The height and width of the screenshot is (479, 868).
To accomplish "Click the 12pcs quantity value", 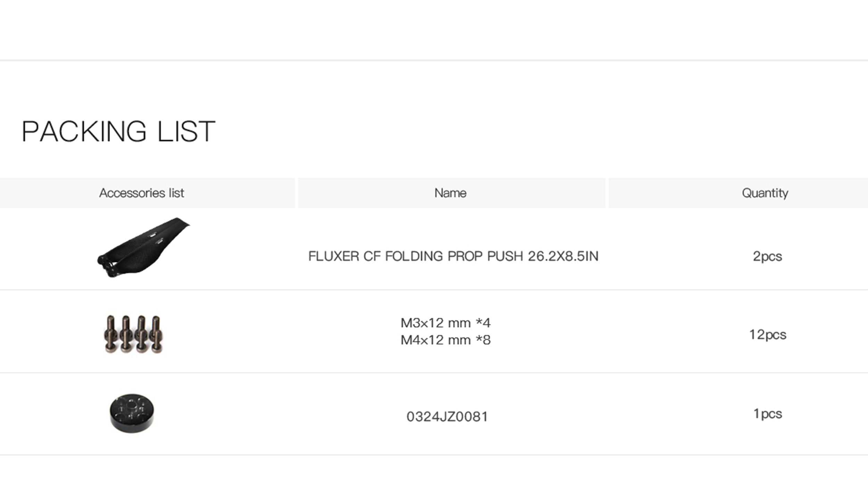I will click(x=767, y=335).
